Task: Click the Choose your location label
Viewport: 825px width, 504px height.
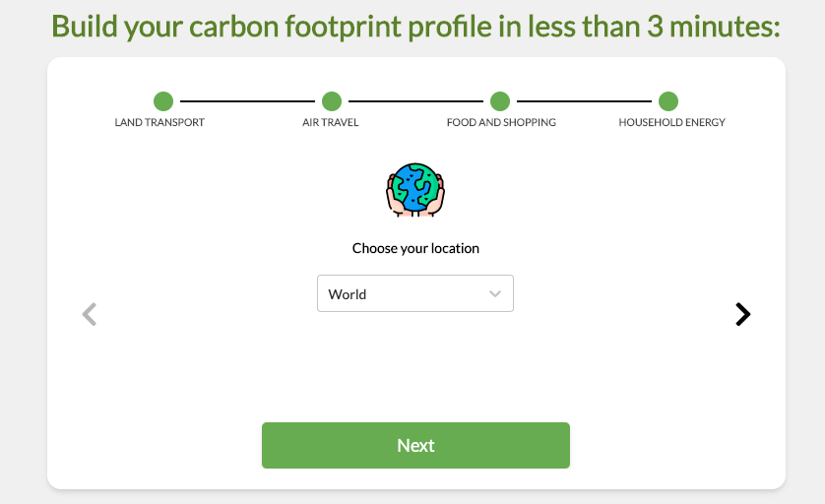Action: point(415,248)
